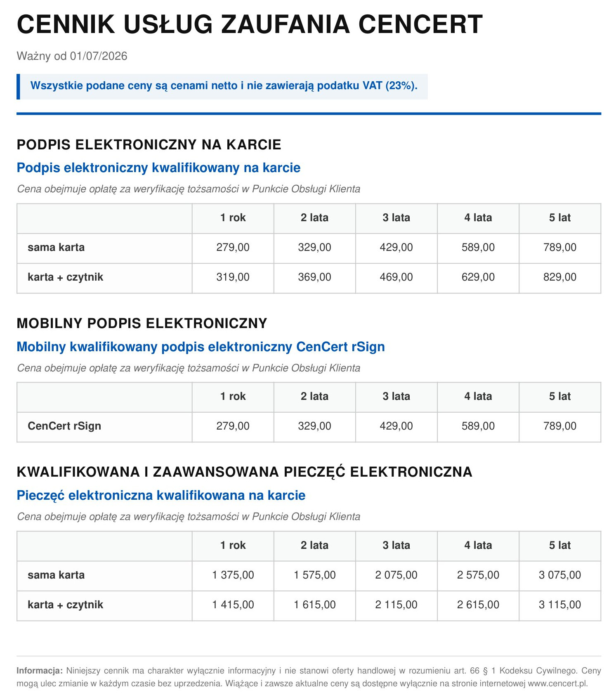The height and width of the screenshot is (697, 616).
Task: Click the 2 075,00 seal price for 3 lata
Action: click(396, 575)
